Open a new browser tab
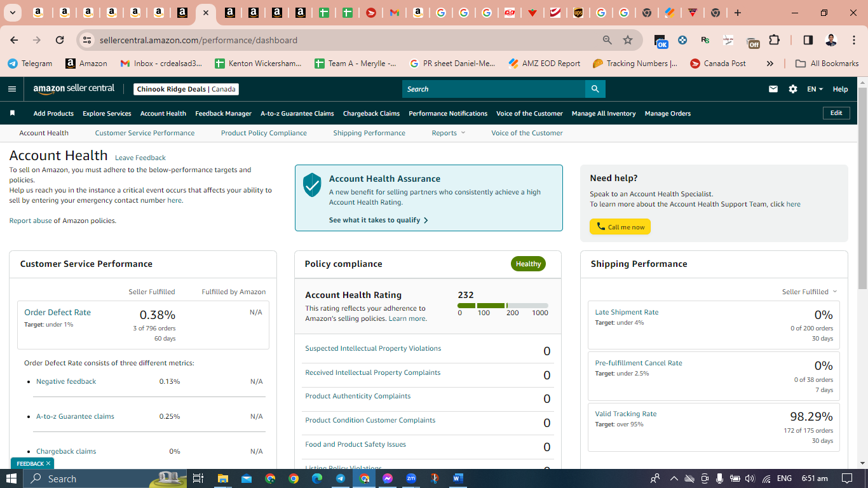The image size is (868, 488). click(x=737, y=13)
